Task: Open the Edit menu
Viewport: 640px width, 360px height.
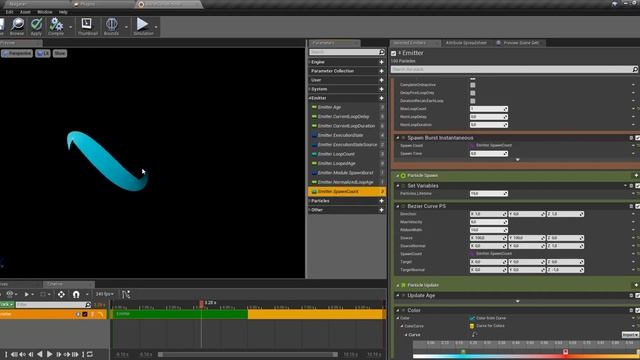Action: click(9, 12)
